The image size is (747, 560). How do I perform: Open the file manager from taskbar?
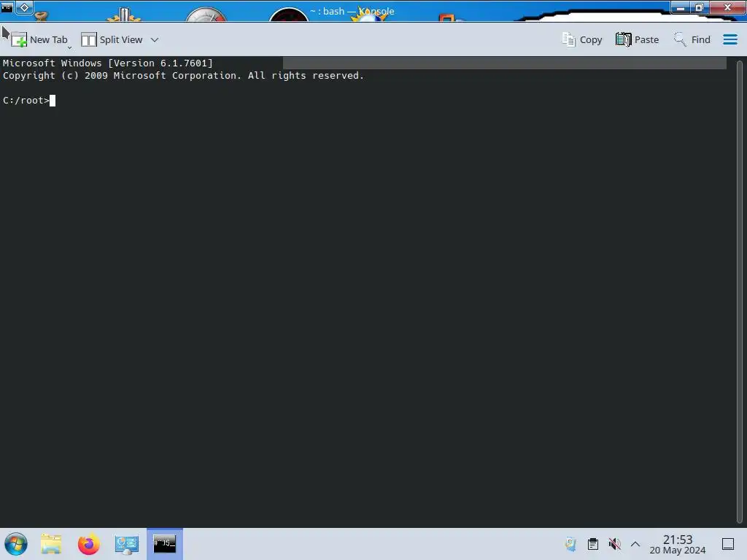click(51, 544)
